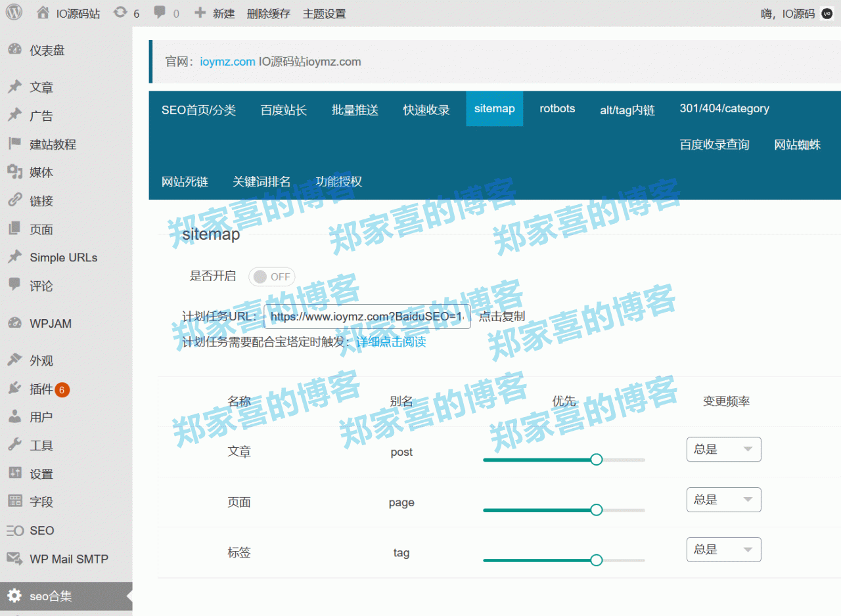The image size is (841, 616).
Task: Click the WP Mail SMTP envelope icon
Action: pyautogui.click(x=14, y=559)
